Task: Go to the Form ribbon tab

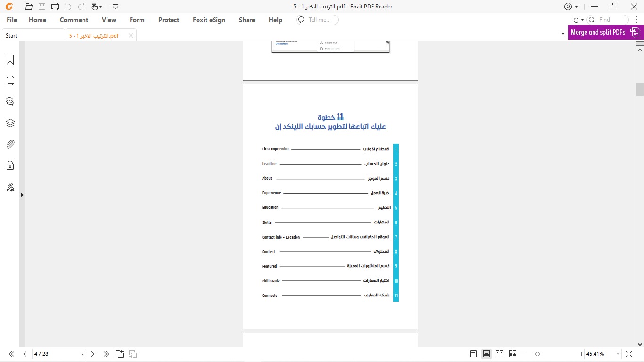Action: click(x=137, y=20)
